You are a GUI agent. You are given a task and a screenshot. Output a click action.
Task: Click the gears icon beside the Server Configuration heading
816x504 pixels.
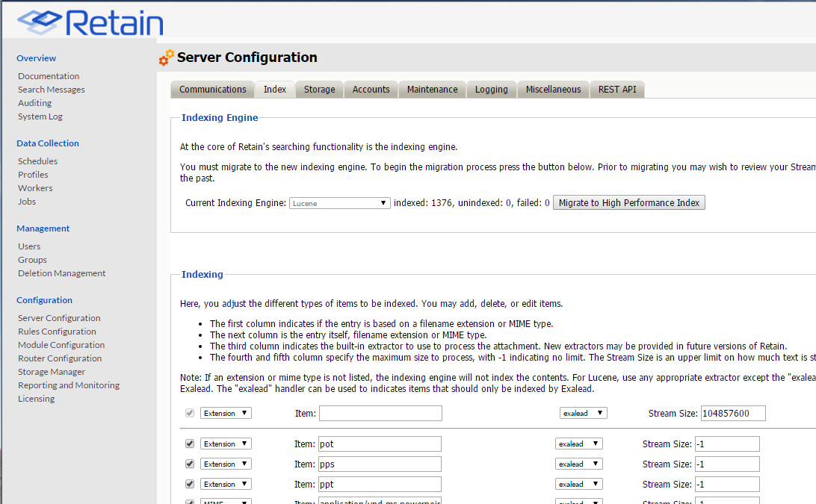click(x=167, y=57)
